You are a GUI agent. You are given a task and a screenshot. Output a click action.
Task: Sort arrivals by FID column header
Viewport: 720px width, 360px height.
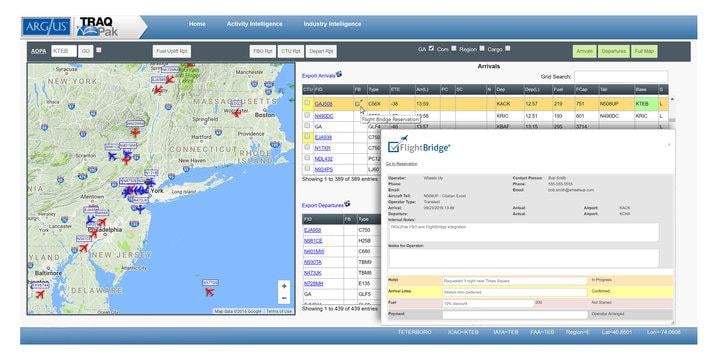[x=333, y=90]
